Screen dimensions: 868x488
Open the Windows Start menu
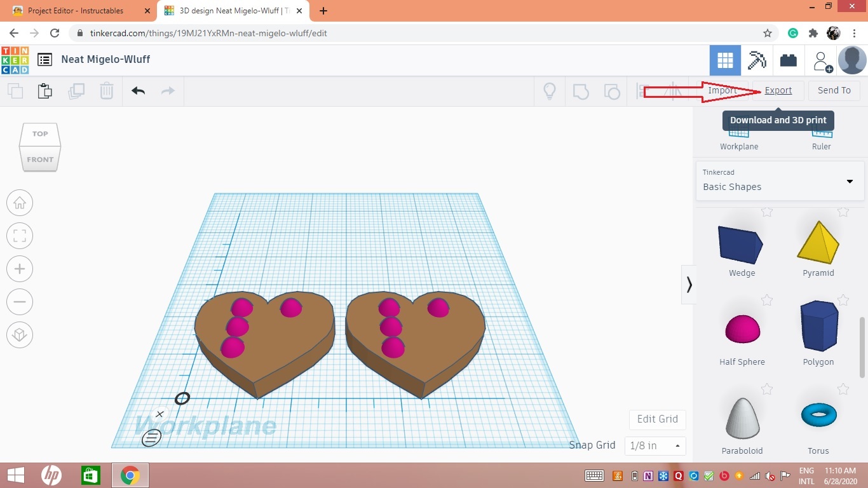pyautogui.click(x=15, y=475)
